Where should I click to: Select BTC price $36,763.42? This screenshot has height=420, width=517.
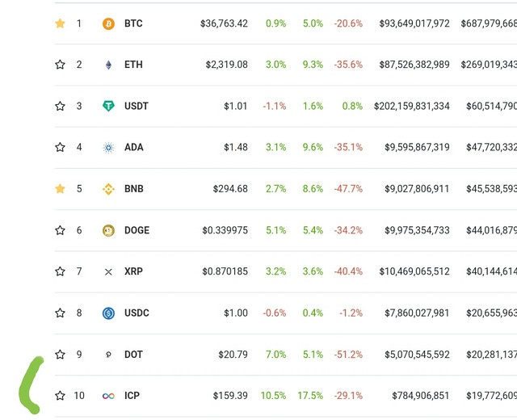coord(224,23)
